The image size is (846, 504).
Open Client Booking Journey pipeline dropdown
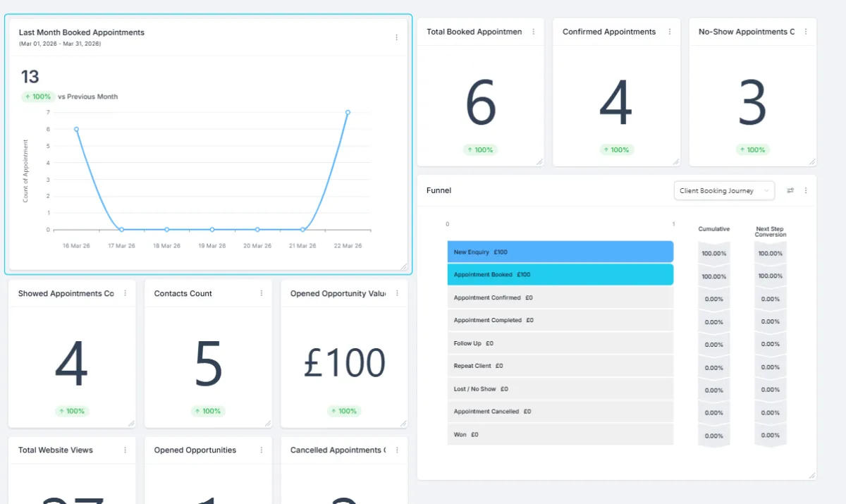click(724, 190)
